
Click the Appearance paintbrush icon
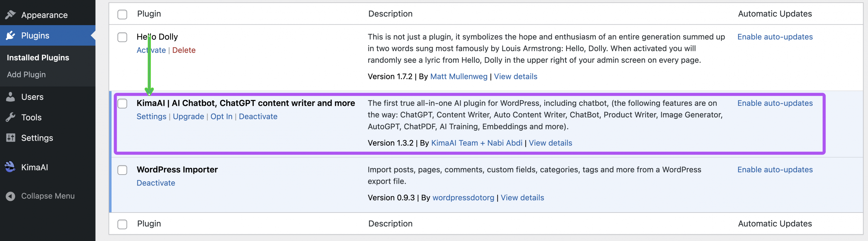[11, 15]
